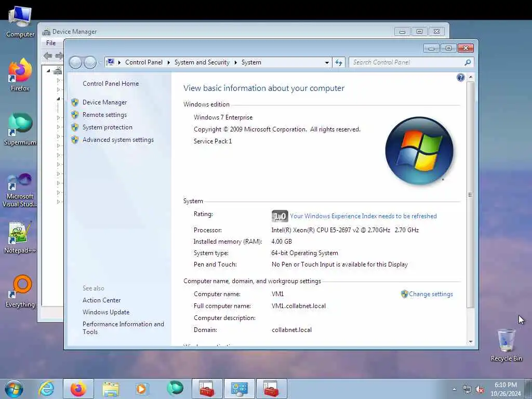532x399 pixels.
Task: Select System and Security in breadcrumb
Action: (202, 62)
